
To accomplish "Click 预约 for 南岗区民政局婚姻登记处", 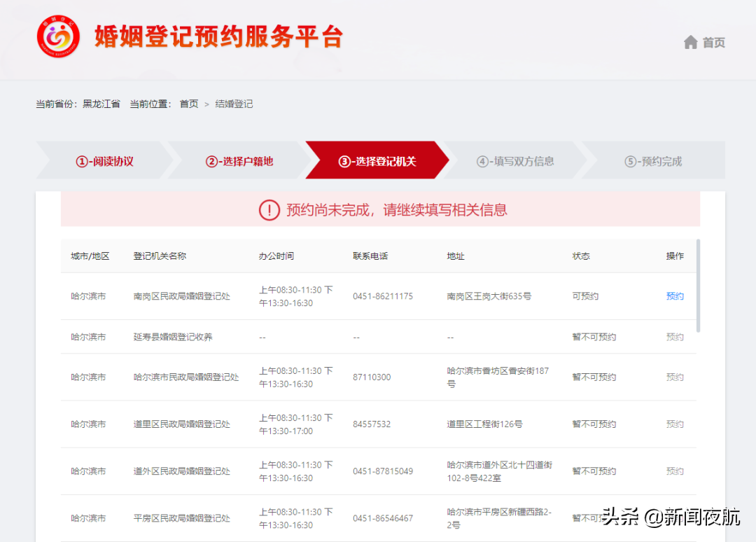I will [674, 296].
